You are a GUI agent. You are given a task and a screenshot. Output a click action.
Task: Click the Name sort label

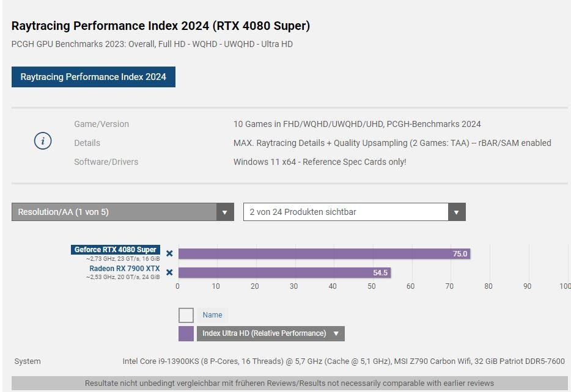[212, 315]
